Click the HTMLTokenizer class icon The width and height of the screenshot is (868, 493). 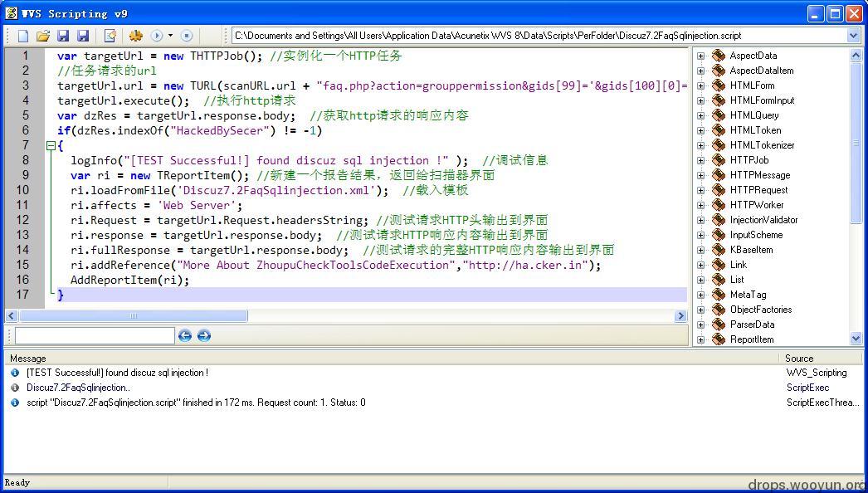tap(719, 145)
